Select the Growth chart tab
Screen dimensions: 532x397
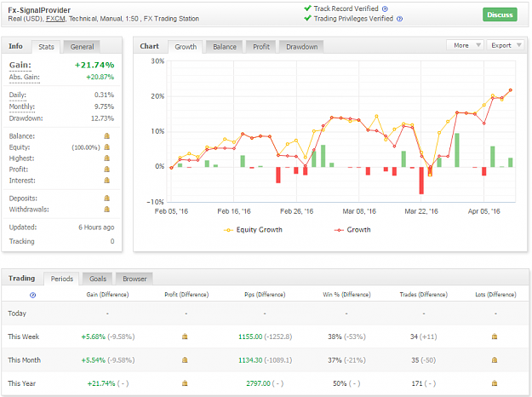[x=186, y=47]
